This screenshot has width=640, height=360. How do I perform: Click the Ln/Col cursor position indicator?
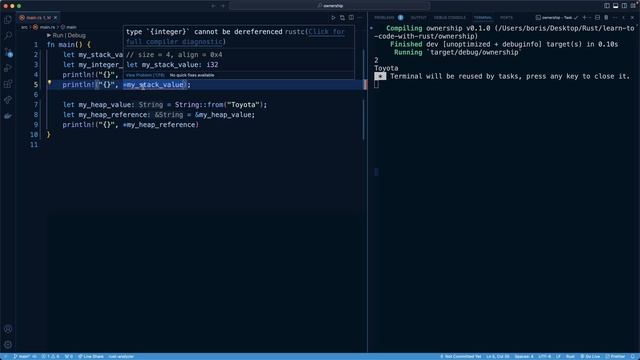coord(498,356)
